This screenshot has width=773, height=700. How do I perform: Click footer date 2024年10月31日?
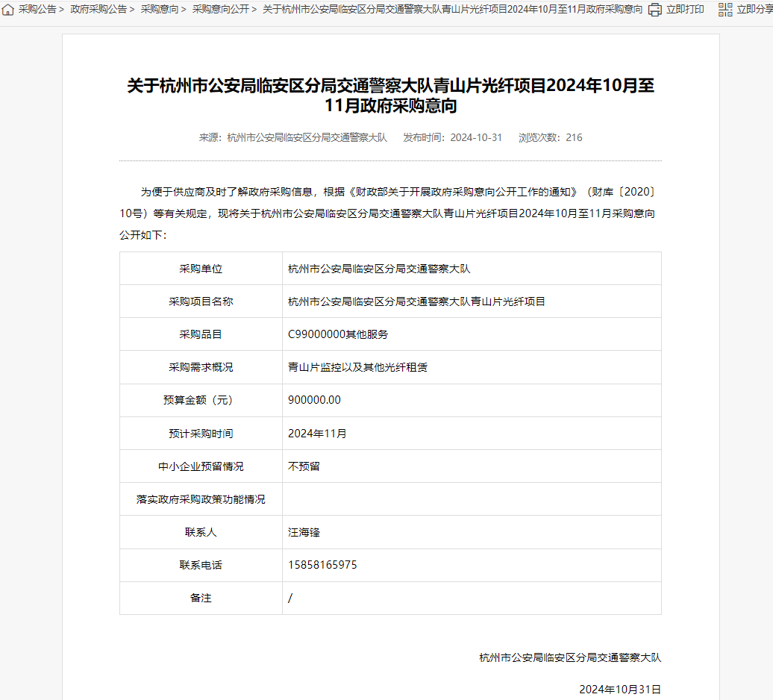coord(620,690)
